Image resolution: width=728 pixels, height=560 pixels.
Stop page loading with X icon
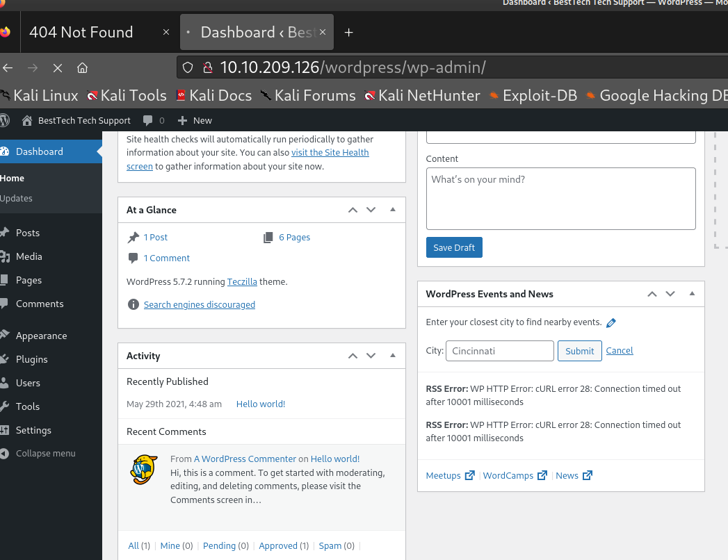58,67
